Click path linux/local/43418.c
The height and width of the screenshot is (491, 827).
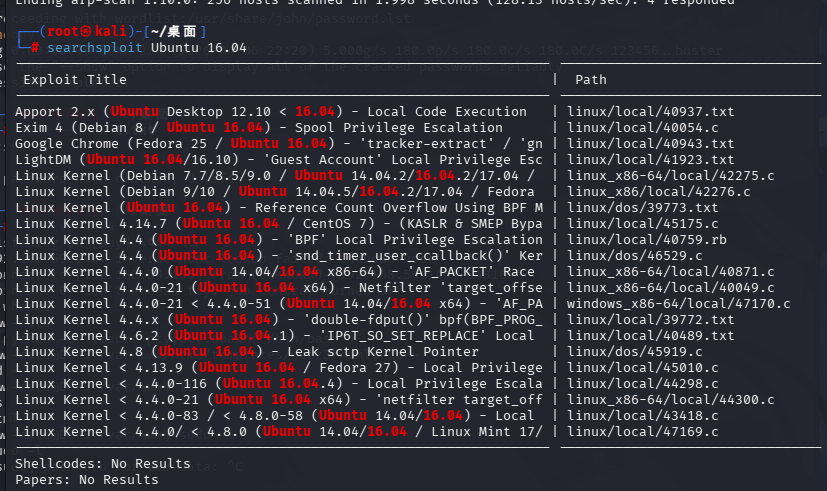click(642, 416)
